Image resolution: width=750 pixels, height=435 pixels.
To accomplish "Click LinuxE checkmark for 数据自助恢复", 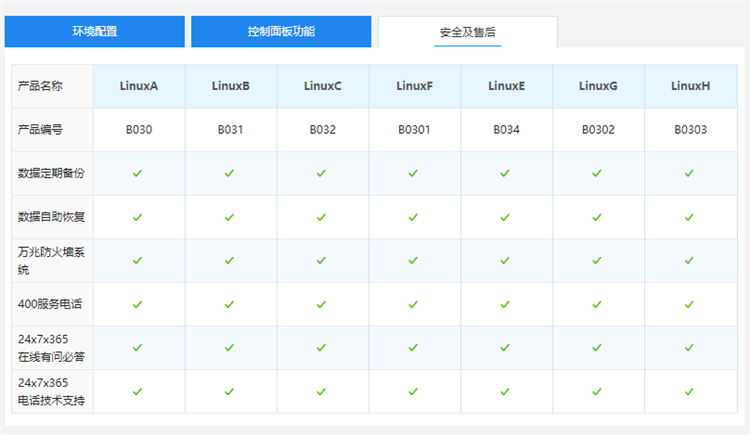I will coord(505,217).
